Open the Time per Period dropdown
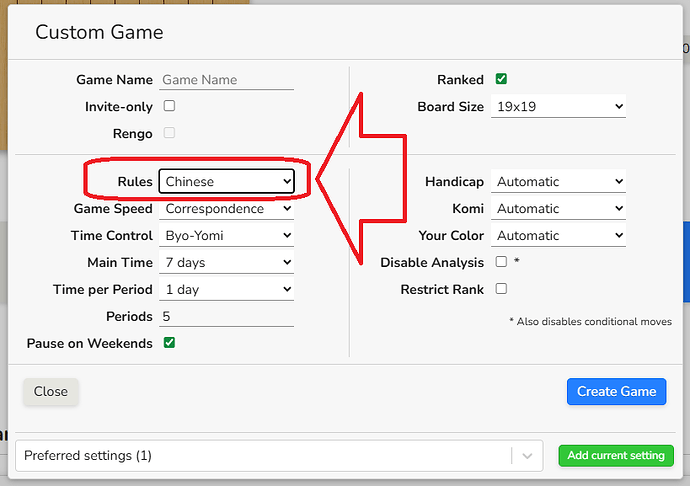This screenshot has height=486, width=690. [226, 290]
